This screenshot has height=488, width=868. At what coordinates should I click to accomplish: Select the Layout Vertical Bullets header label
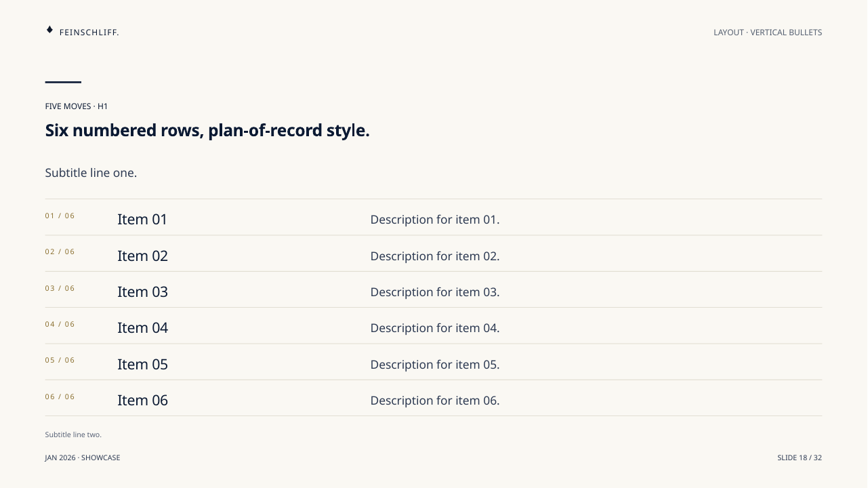(768, 33)
